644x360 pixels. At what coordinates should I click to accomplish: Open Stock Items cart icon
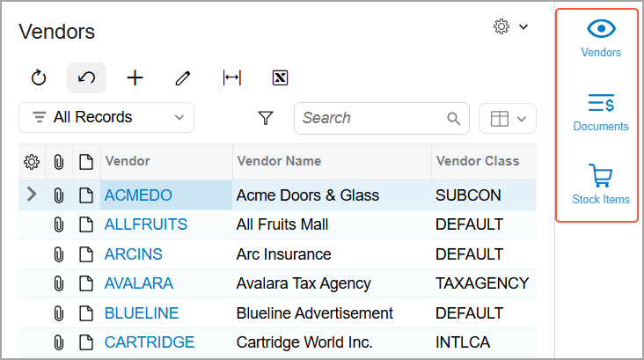[601, 184]
